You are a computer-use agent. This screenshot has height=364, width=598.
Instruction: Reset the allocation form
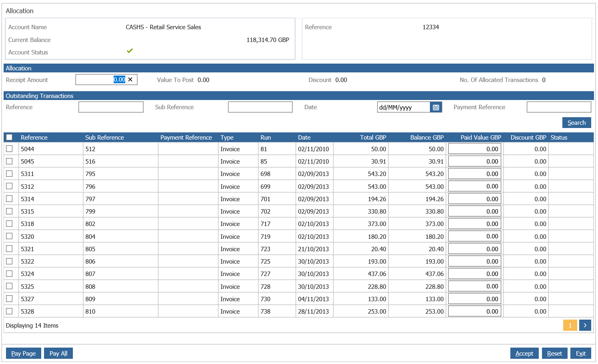click(x=554, y=353)
